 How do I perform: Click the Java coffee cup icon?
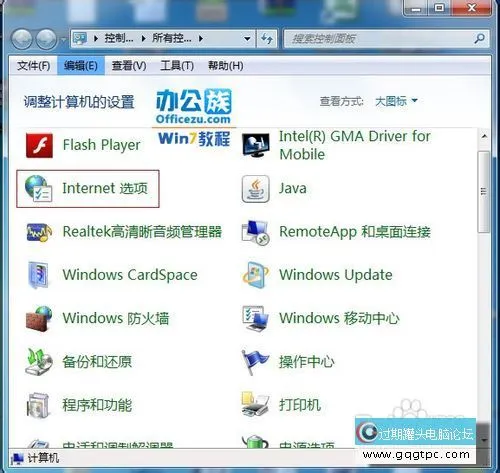256,189
